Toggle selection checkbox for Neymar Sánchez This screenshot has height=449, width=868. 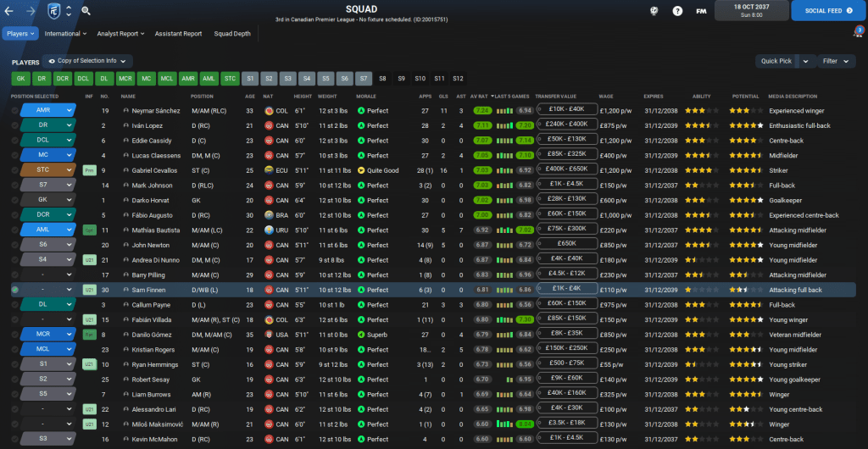15,110
